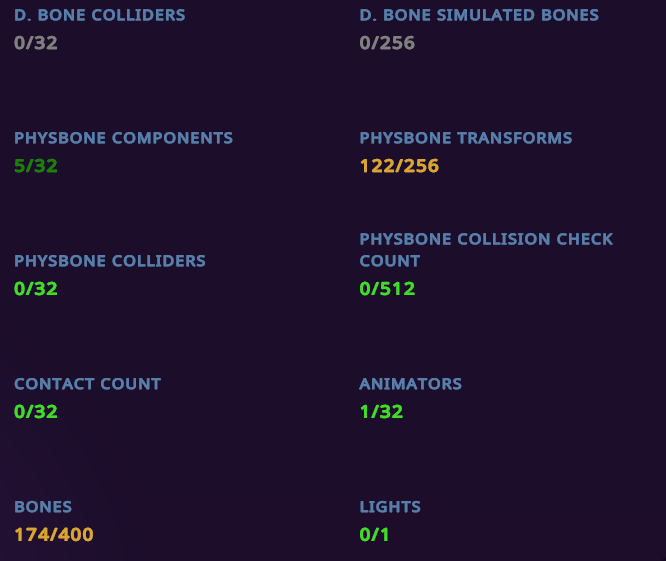Select the D. Bone Simulated Bones label

pyautogui.click(x=479, y=15)
